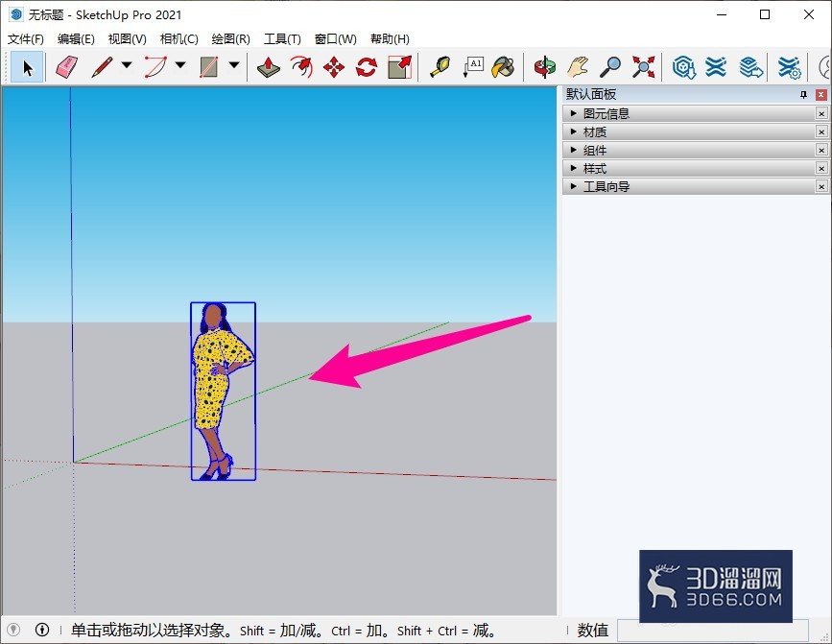Viewport: 832px width, 644px height.
Task: Open the Line tool dropdown arrow
Action: coord(127,65)
